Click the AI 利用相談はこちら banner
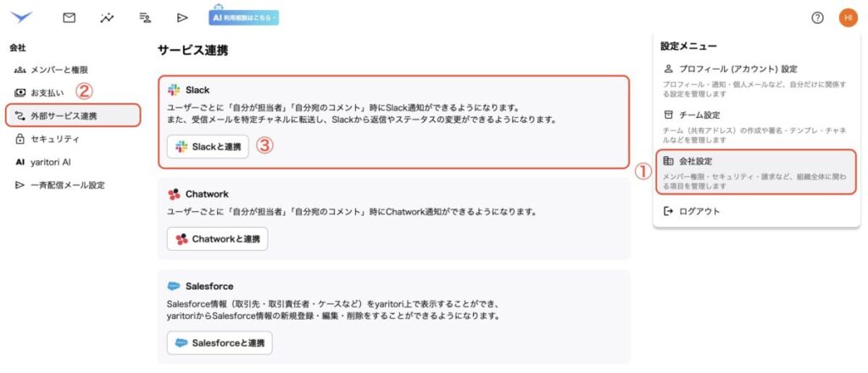Image resolution: width=868 pixels, height=373 pixels. coord(244,17)
